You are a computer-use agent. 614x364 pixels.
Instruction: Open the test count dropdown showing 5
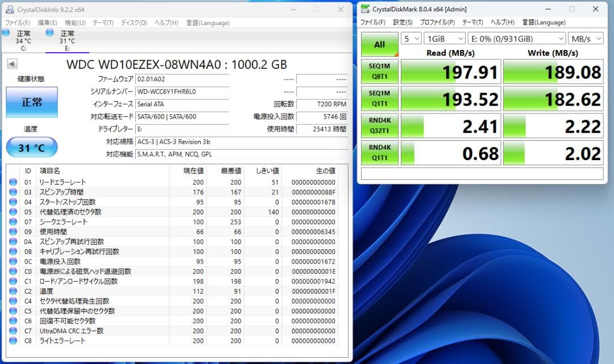tap(411, 38)
